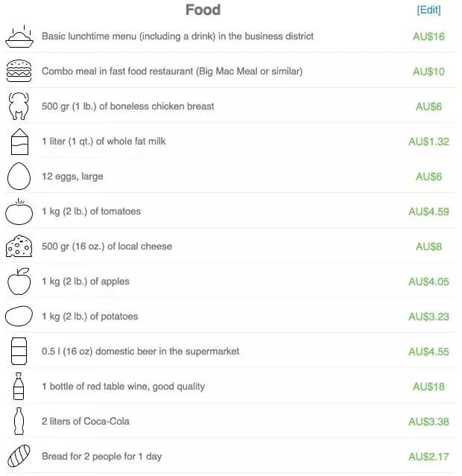Click the Coca-Cola bottle icon

click(x=19, y=422)
